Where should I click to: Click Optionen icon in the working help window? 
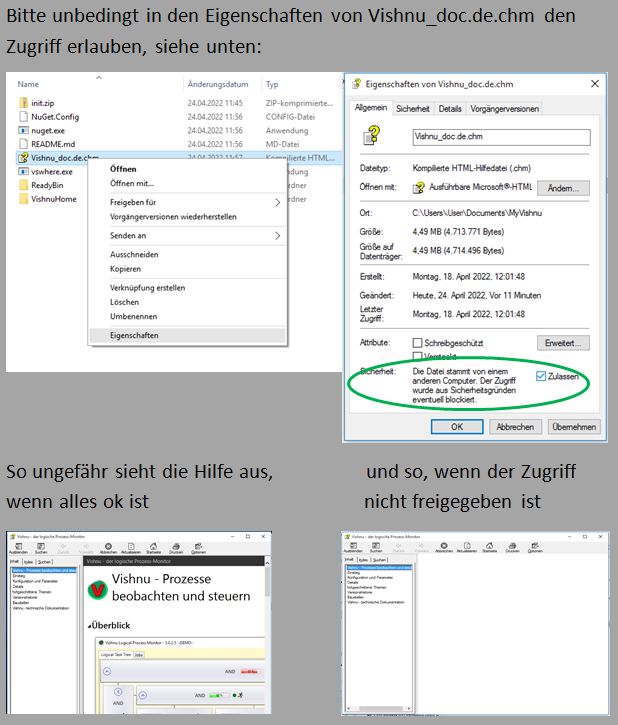(198, 547)
